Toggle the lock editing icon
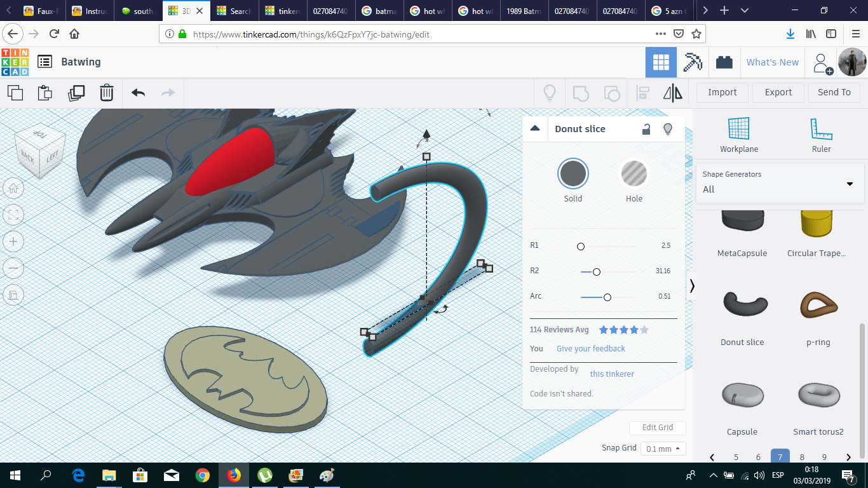This screenshot has height=488, width=868. pos(646,129)
